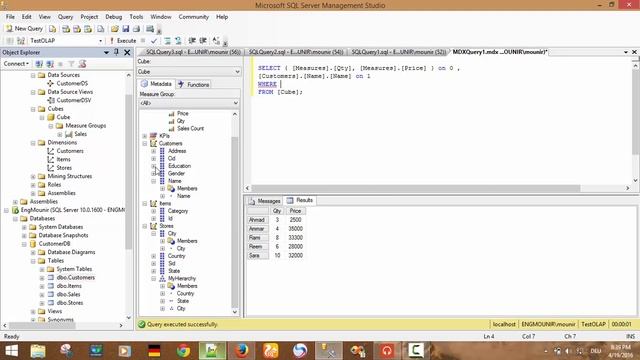Select Stores dimension in Object Explorer

click(x=64, y=168)
